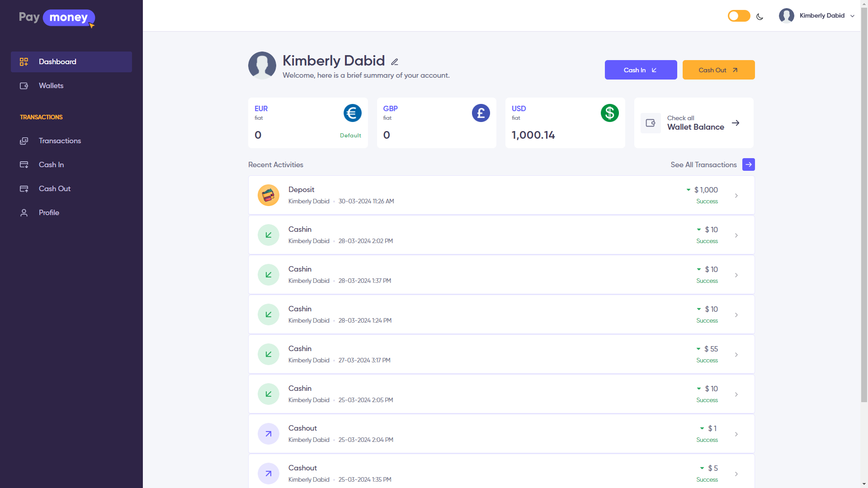Select the Wallets icon in the sidebar
This screenshot has height=488, width=868.
click(x=24, y=85)
